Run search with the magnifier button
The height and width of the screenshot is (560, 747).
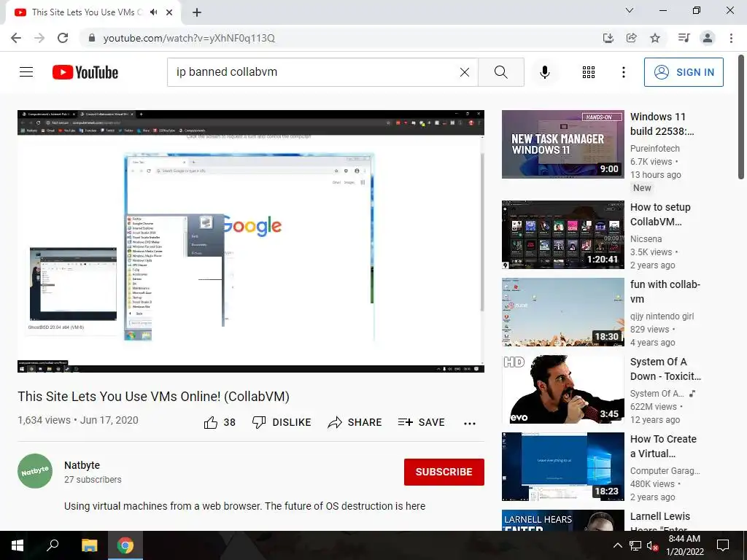(x=500, y=72)
